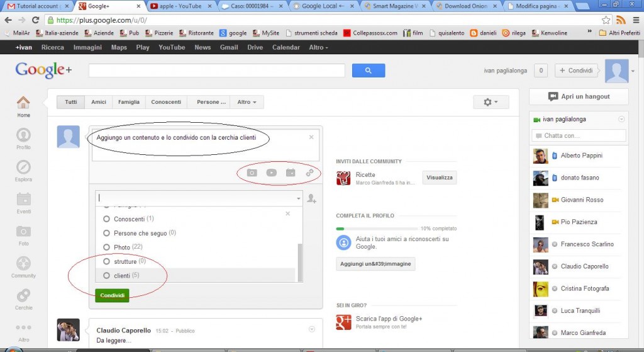Select the Conoscenti circle radio
This screenshot has height=352, width=644.
[106, 219]
